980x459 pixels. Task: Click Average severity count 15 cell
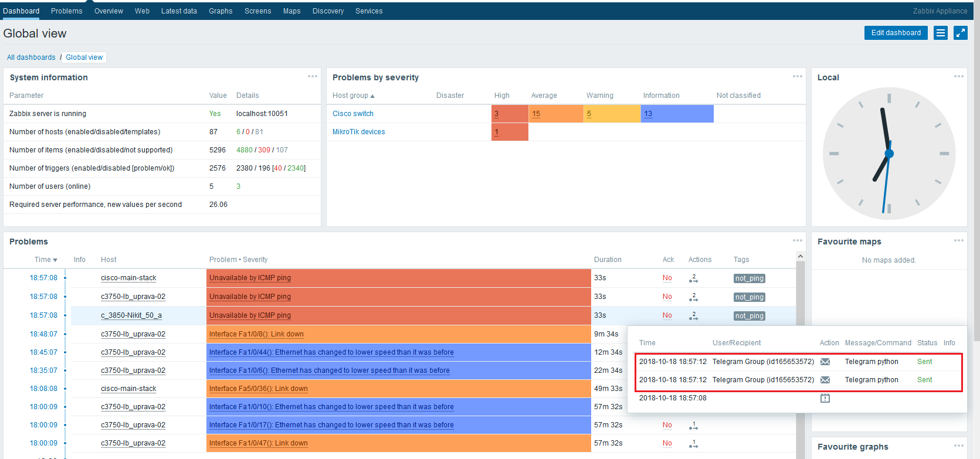(536, 114)
